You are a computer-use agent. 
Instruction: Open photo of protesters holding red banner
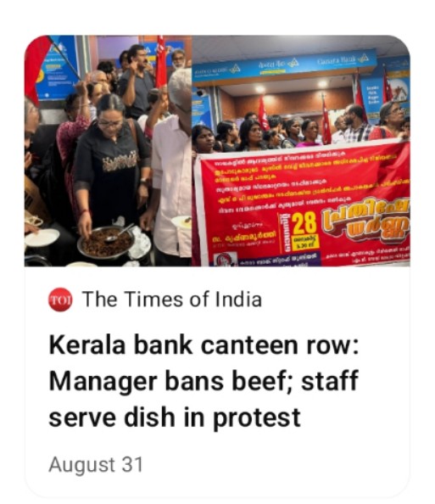tap(301, 151)
